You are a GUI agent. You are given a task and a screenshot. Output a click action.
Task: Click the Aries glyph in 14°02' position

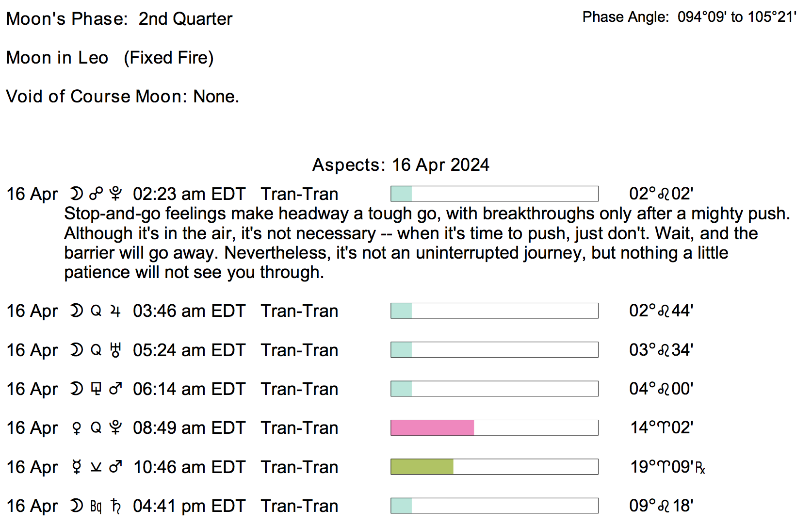(x=664, y=428)
